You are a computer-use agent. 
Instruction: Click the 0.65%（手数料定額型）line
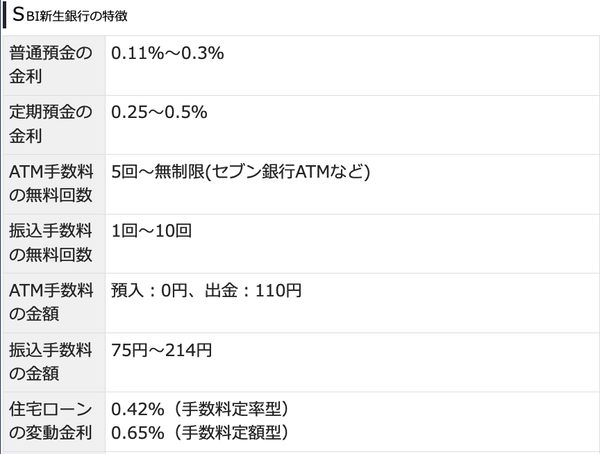click(200, 433)
